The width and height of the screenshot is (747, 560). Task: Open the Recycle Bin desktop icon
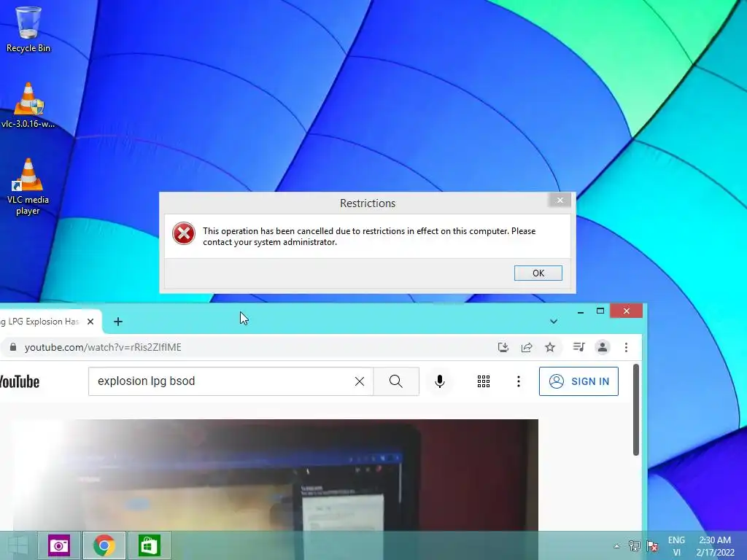(28, 29)
